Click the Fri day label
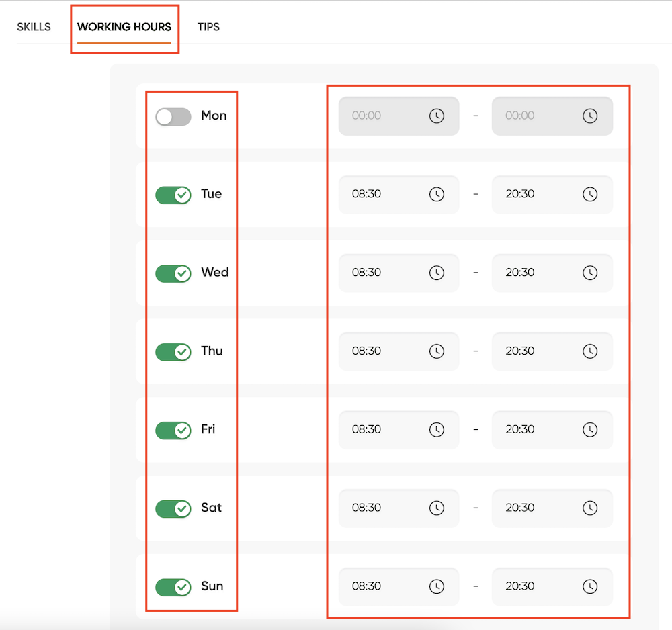 (208, 429)
